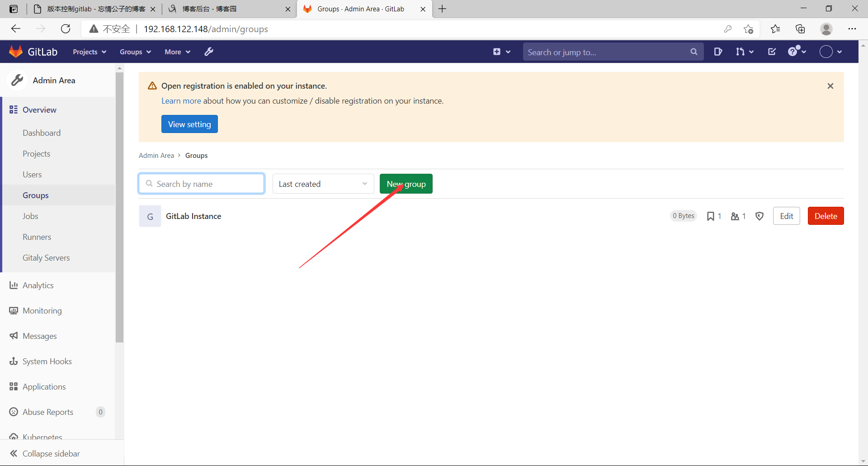Screen dimensions: 868x466
Task: Open the user avatar menu
Action: pos(831,52)
